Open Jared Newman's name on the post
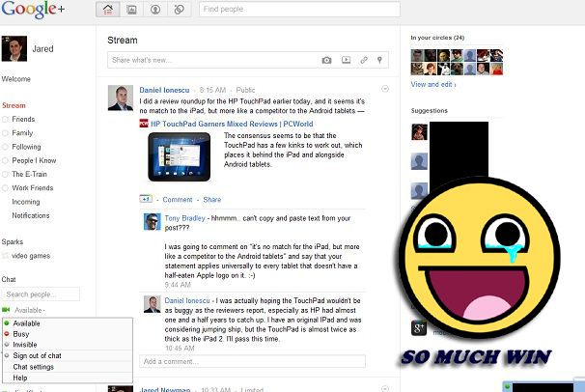Screen dimensions: 585x392 point(164,389)
